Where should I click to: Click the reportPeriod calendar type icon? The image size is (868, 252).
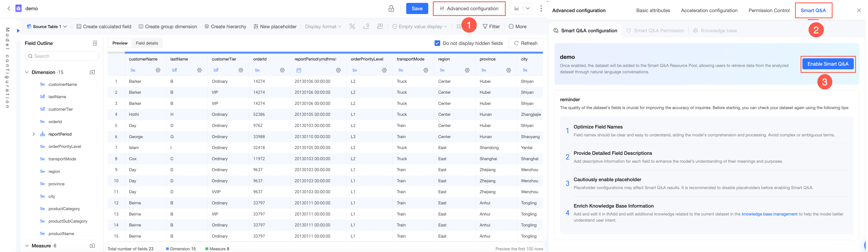coord(299,70)
